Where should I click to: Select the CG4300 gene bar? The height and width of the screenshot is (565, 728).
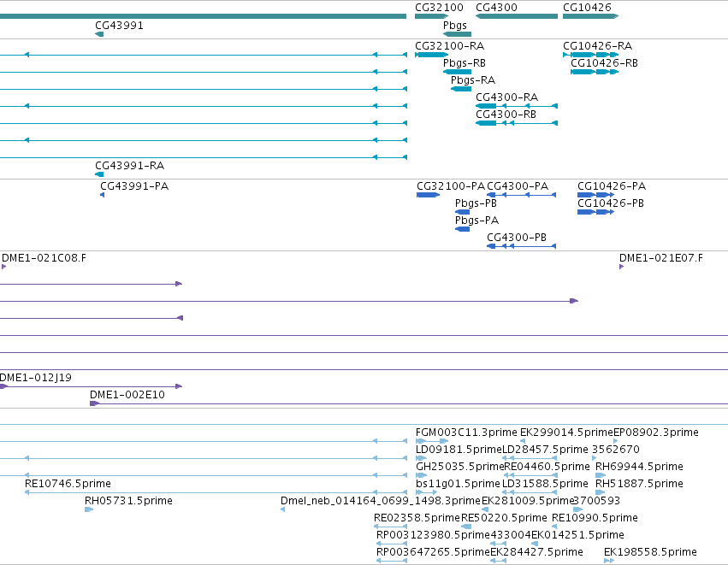tap(517, 16)
